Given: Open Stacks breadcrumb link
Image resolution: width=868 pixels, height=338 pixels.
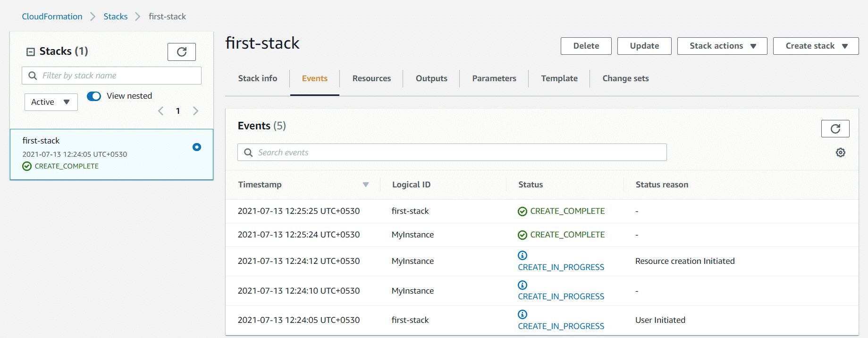Looking at the screenshot, I should (x=116, y=17).
